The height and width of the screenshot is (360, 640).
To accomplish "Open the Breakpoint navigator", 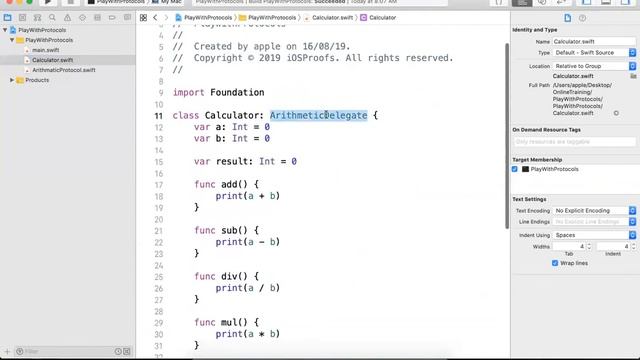I will [x=112, y=18].
